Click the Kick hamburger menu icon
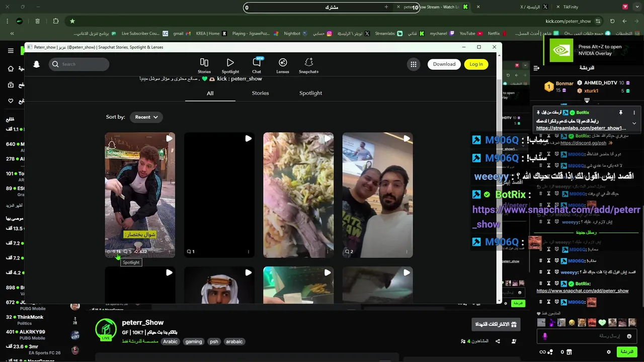The width and height of the screenshot is (644, 362). [11, 51]
